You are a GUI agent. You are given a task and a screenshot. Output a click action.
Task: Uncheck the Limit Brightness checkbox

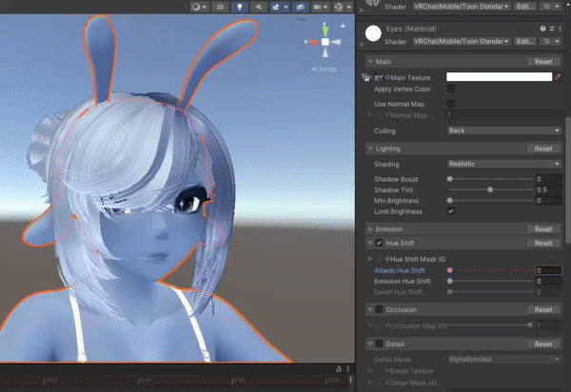[450, 210]
